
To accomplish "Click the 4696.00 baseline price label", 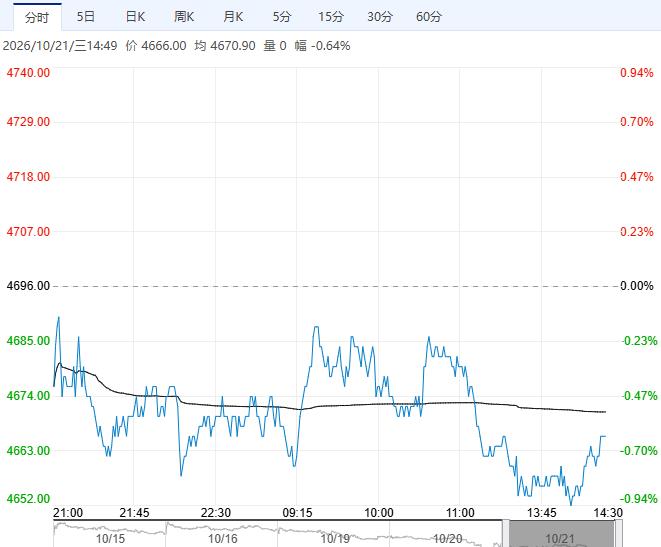I will pos(28,286).
